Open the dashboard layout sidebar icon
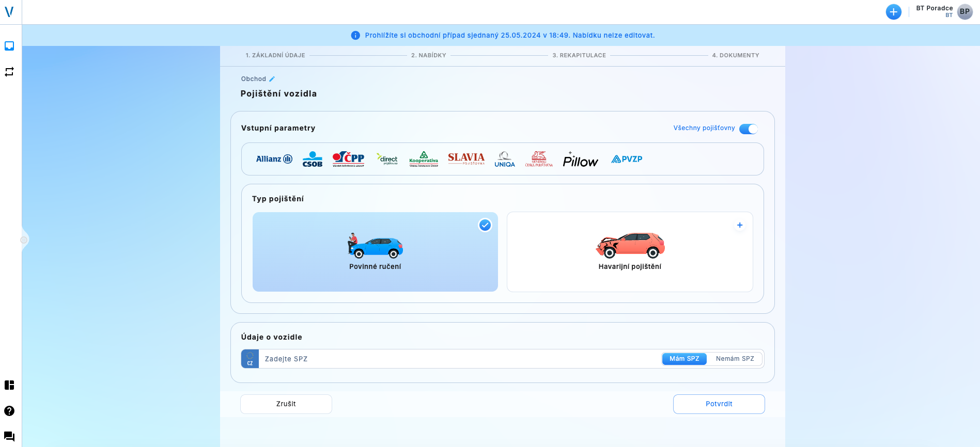 point(9,385)
